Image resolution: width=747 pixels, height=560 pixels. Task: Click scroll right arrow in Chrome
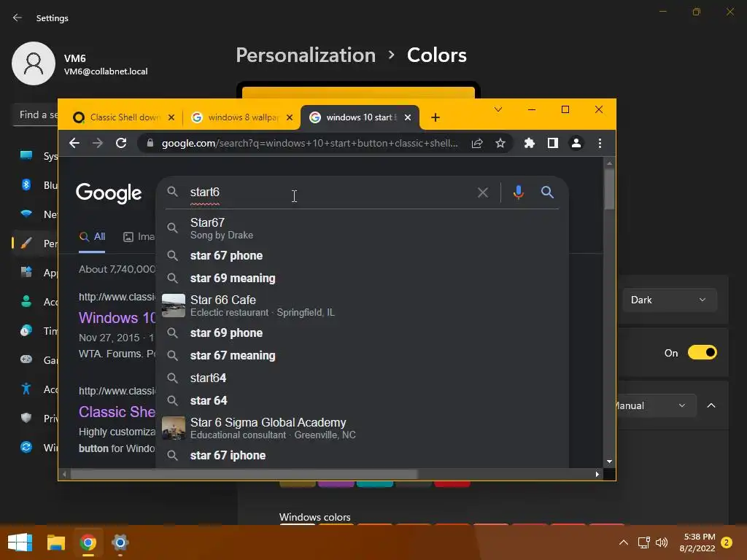(x=597, y=474)
